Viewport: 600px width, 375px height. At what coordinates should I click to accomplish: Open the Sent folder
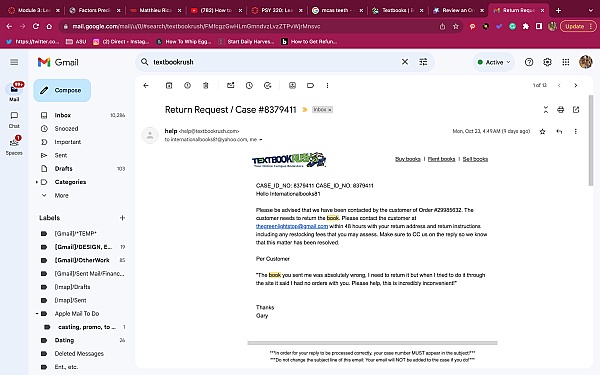[60, 155]
